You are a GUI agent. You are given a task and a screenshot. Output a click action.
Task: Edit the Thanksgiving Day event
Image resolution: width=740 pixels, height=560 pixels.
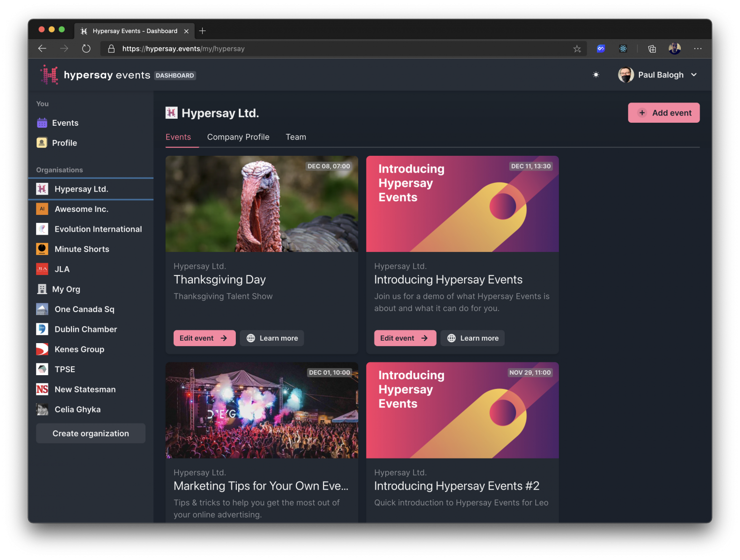click(204, 338)
